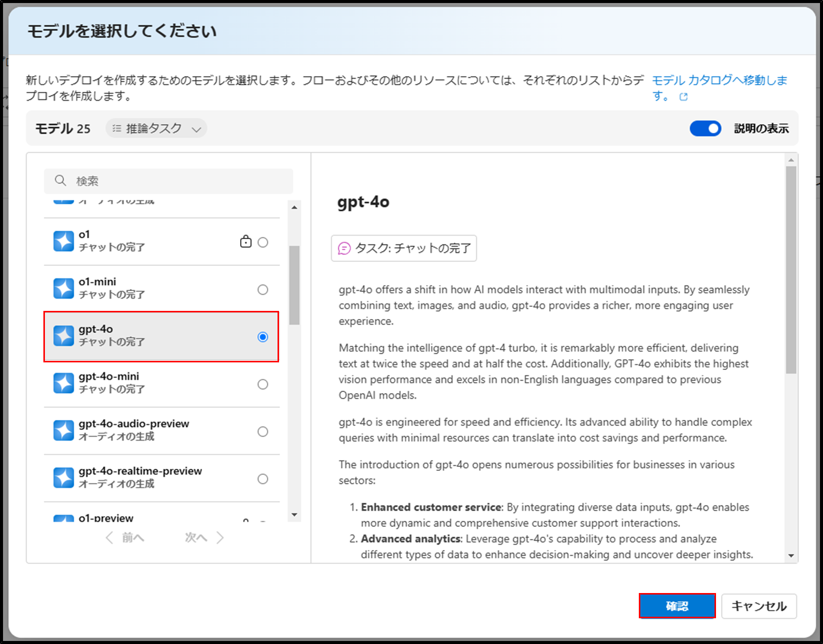This screenshot has width=823, height=644.
Task: Open the モデル カタログへ移動します link
Action: coord(720,87)
